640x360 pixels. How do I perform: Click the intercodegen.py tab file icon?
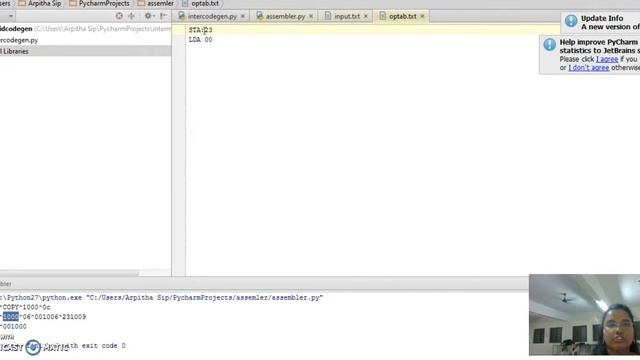click(x=182, y=16)
